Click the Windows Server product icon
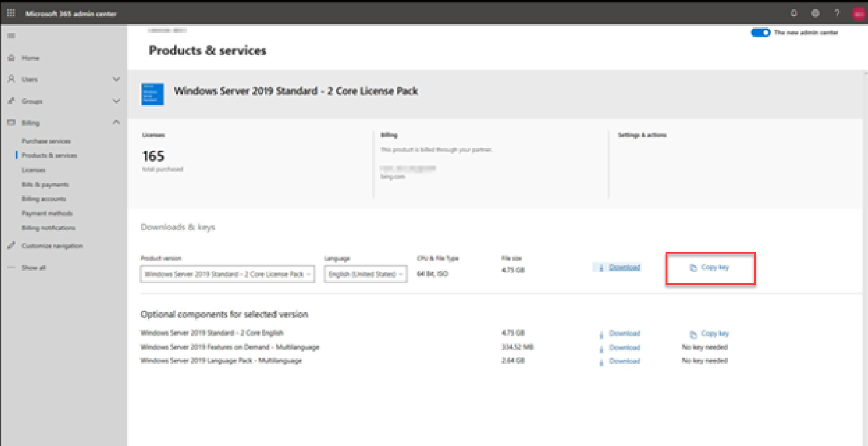Screen dimensions: 868x446 152,94
